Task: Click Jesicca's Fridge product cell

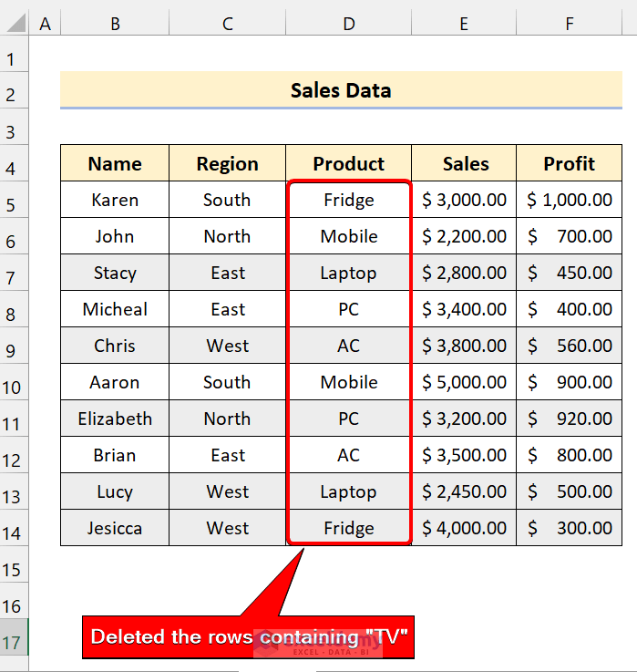Action: point(349,527)
